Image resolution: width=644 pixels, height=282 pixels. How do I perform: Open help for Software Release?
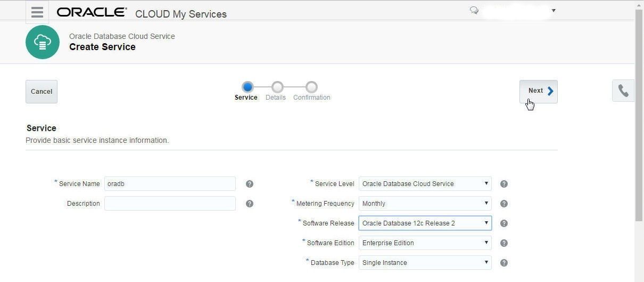[504, 223]
